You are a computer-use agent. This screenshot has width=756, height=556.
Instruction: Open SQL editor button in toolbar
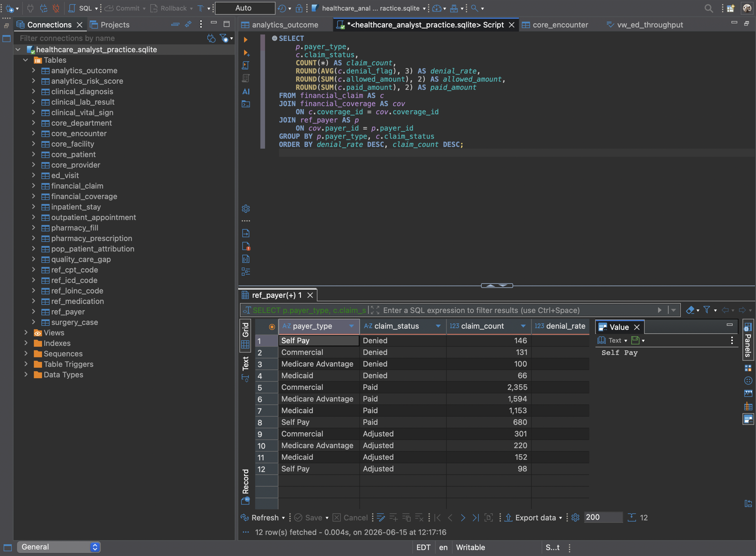click(x=80, y=8)
